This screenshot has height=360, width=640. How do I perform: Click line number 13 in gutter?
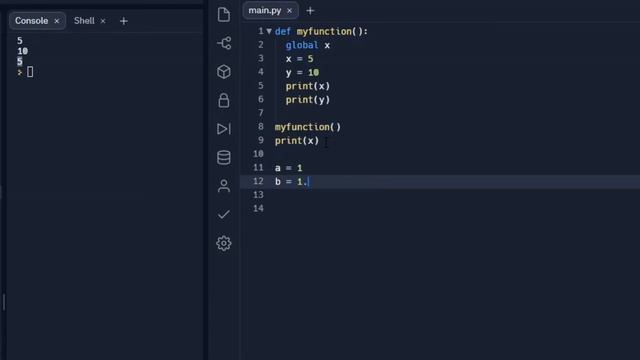click(258, 195)
